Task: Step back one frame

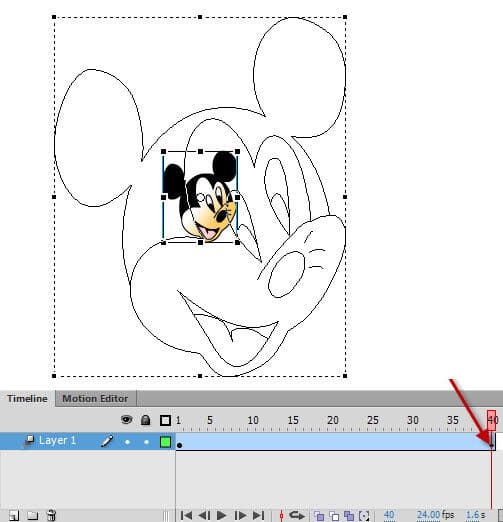Action: click(x=204, y=515)
